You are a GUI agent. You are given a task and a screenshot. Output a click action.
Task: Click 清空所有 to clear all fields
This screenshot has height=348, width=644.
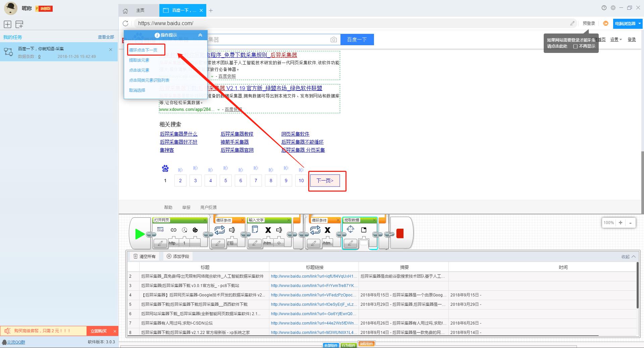[x=145, y=257]
